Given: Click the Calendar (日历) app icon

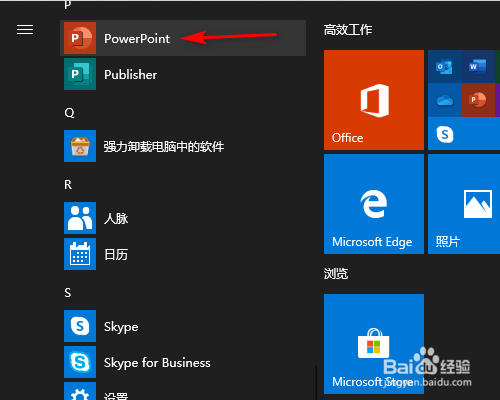Looking at the screenshot, I should click(80, 254).
